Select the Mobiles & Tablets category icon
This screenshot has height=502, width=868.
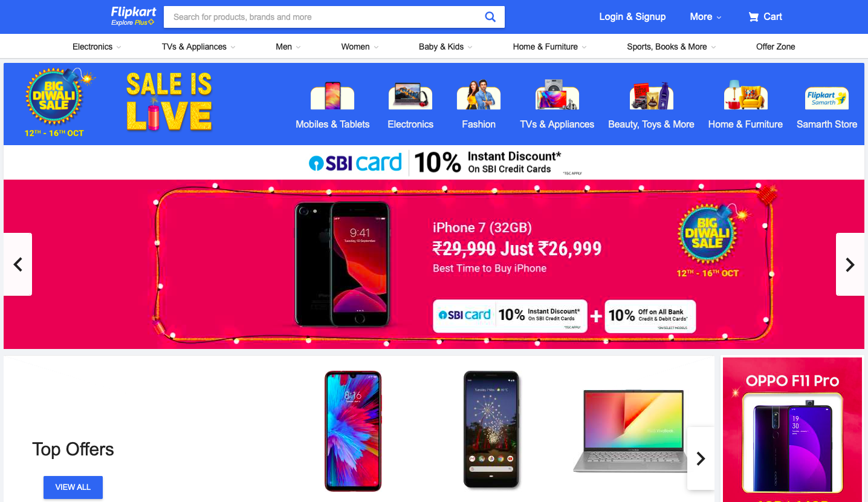pos(332,96)
